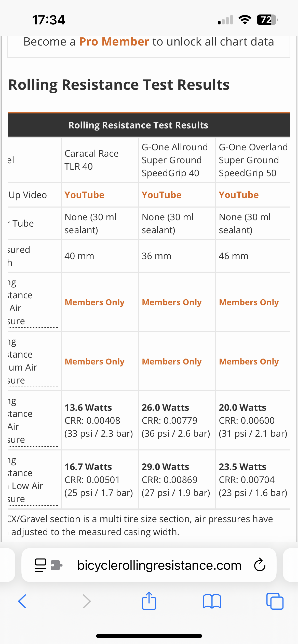This screenshot has height=644, width=298.
Task: Tap the Safari forward arrow
Action: pyautogui.click(x=87, y=601)
